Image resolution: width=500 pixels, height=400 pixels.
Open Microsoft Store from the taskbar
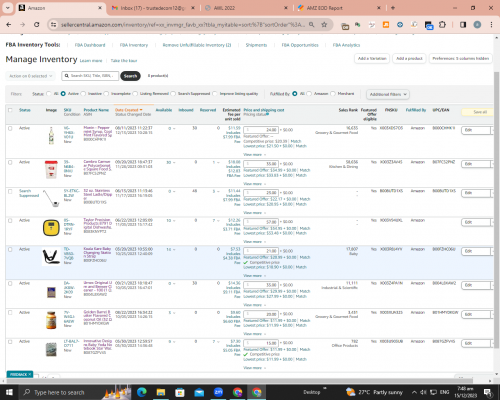[180, 392]
